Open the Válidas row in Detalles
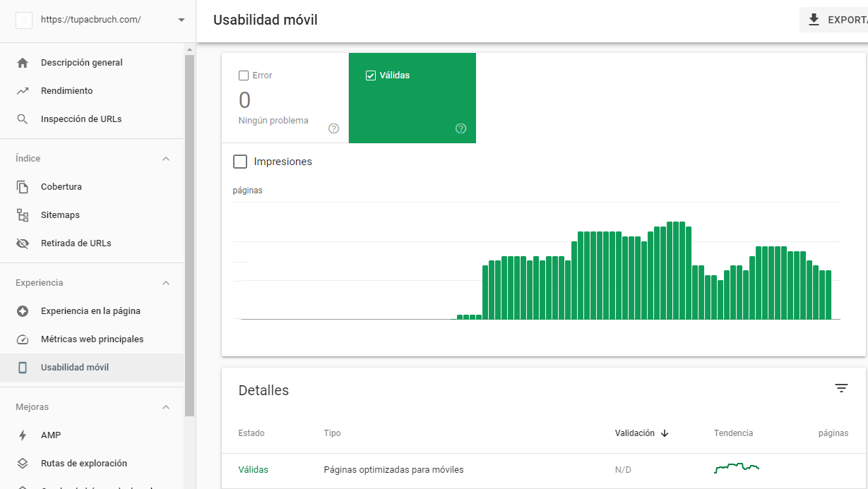Viewport: 868px width, 489px height. point(393,470)
